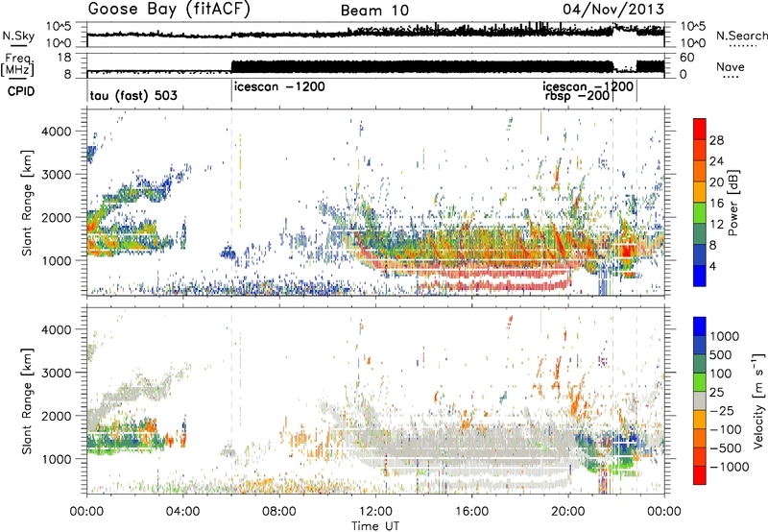Click the 'Beam 10' heading
768x532 pixels.
click(x=374, y=11)
